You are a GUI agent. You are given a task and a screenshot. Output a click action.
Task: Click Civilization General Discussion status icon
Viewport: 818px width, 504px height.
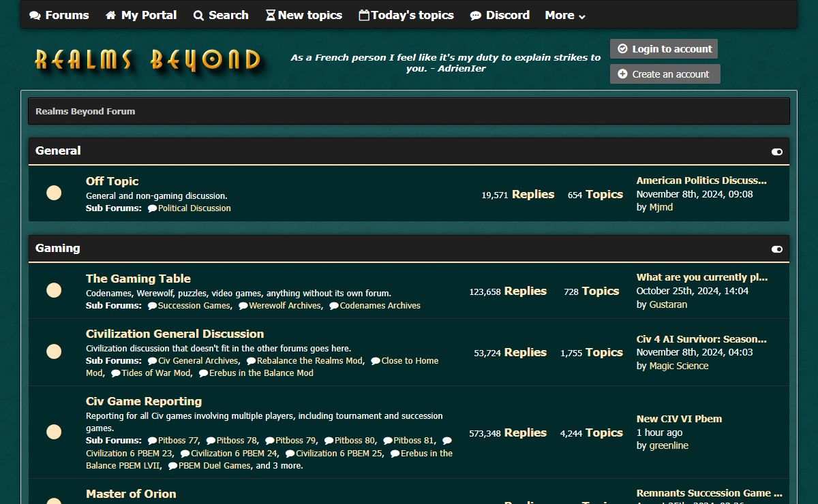(54, 352)
